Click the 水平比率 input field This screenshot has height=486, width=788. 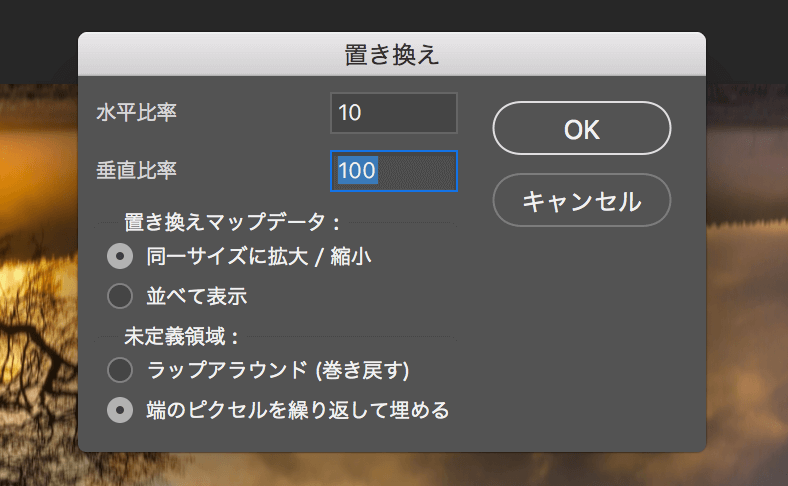tap(393, 113)
